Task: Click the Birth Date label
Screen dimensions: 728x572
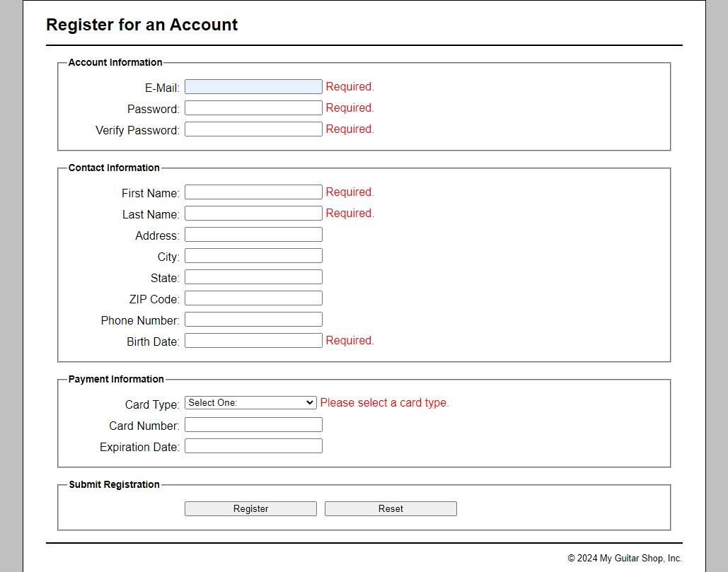Action: coord(153,342)
